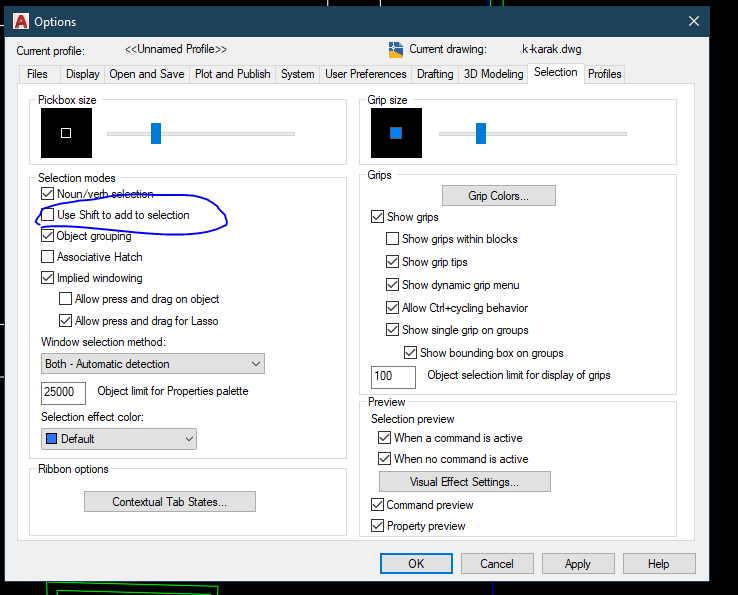Go to the Open and Save tab
Image resolution: width=738 pixels, height=595 pixels.
click(147, 74)
